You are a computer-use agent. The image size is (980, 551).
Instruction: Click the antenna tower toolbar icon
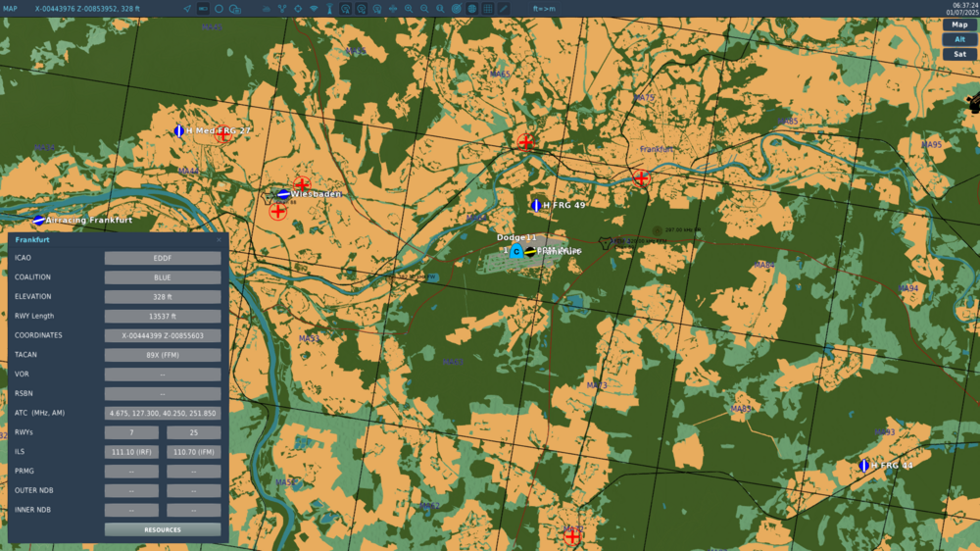329,9
